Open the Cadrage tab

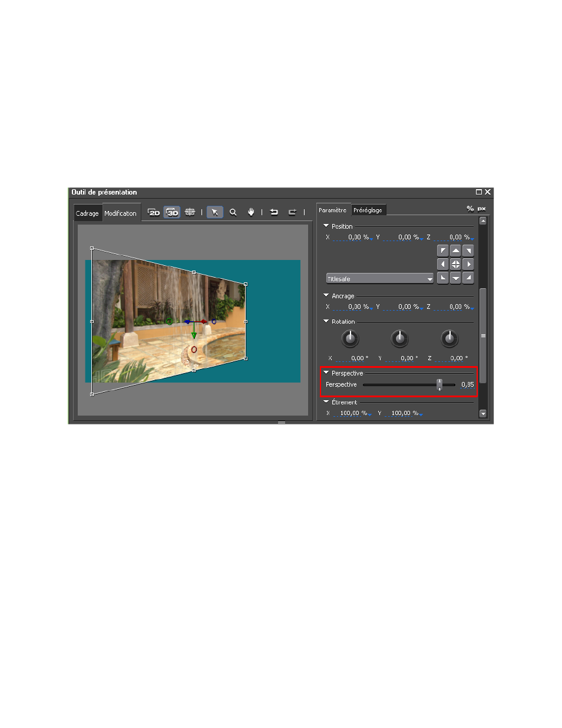click(x=87, y=213)
